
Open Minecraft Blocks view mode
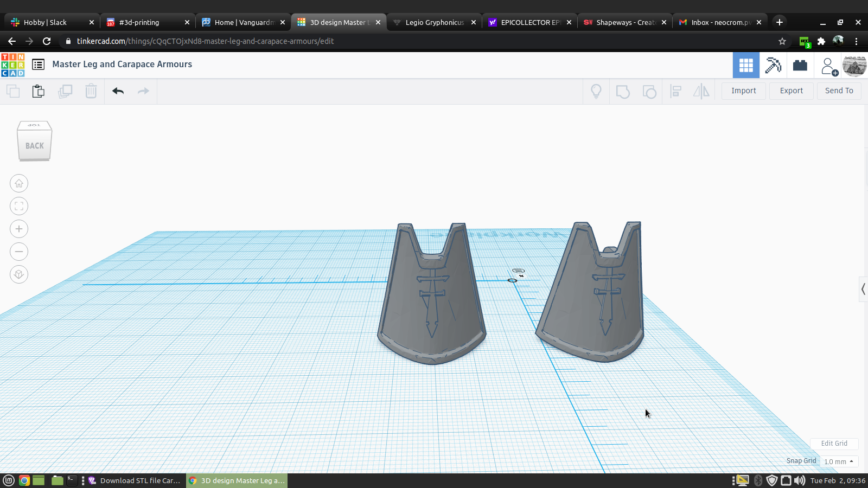[773, 65]
